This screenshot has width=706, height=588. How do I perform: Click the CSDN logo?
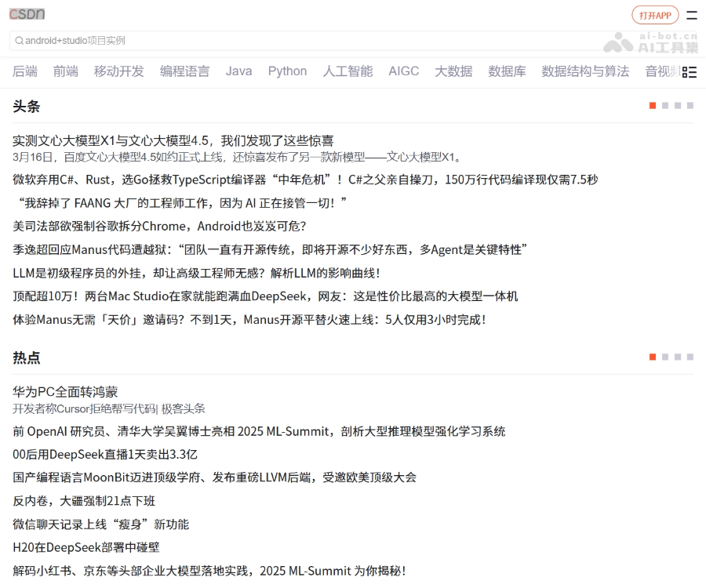pos(27,14)
